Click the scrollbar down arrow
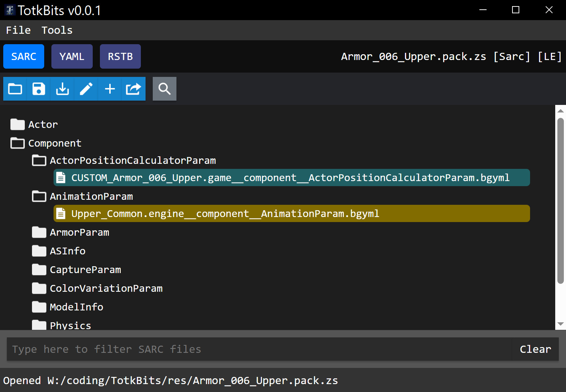This screenshot has width=566, height=392. 561,324
